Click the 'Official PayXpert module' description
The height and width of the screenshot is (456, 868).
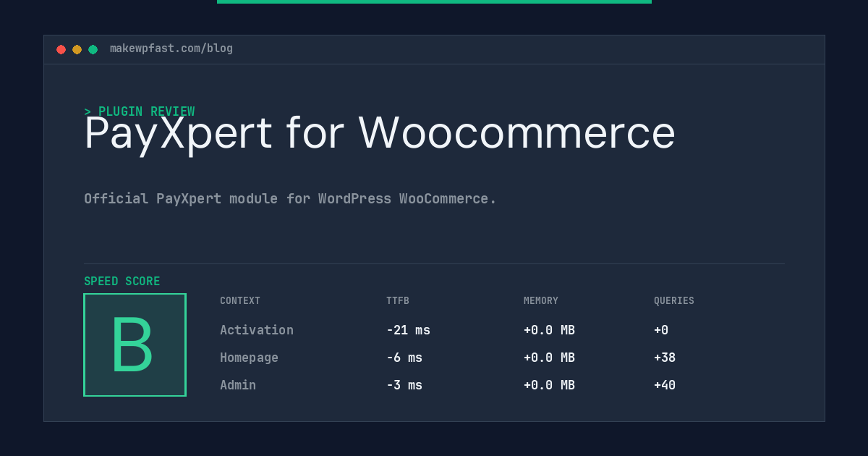tap(290, 198)
